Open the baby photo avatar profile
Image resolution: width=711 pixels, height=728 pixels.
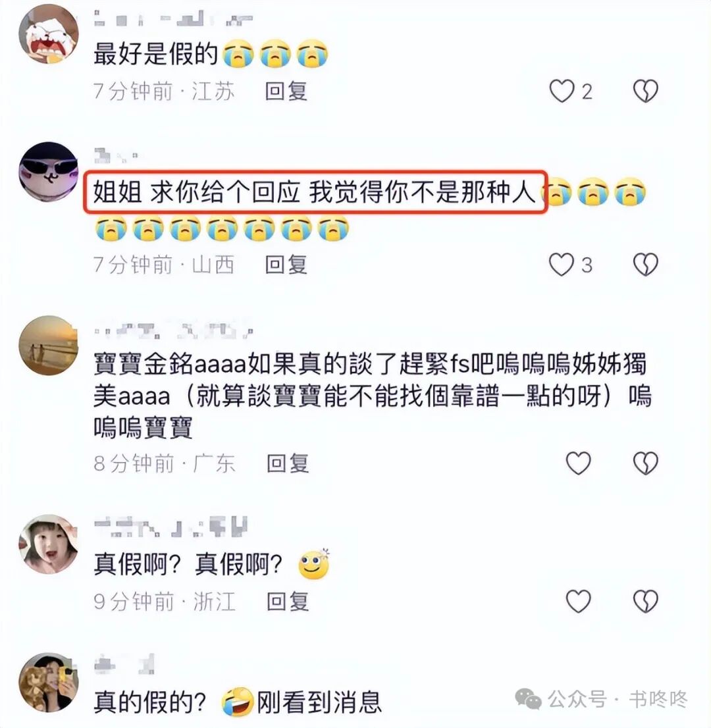(48, 544)
